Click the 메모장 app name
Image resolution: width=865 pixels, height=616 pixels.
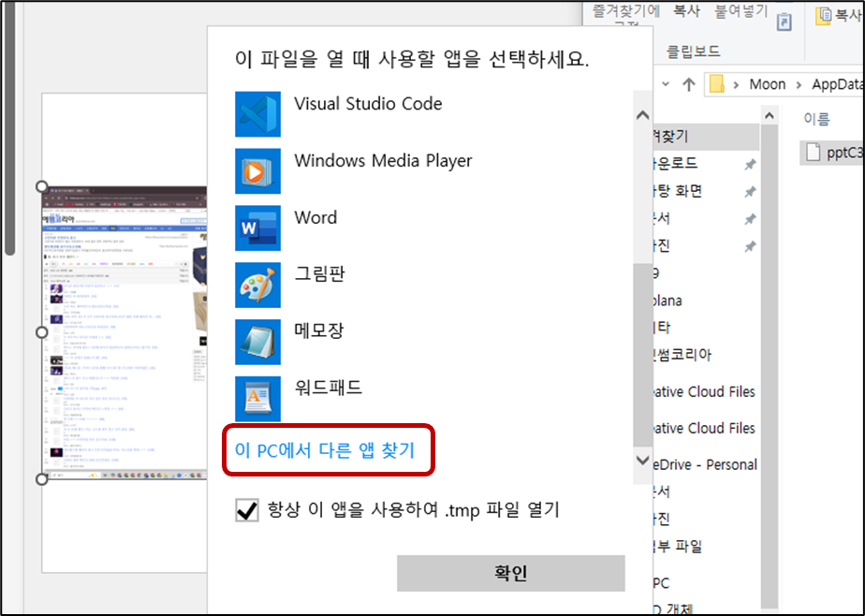319,330
